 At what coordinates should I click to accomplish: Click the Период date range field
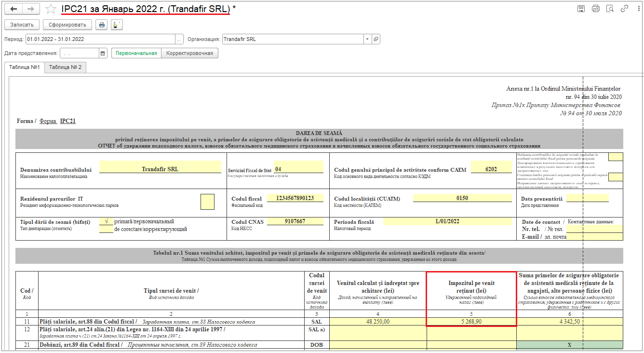(x=101, y=39)
